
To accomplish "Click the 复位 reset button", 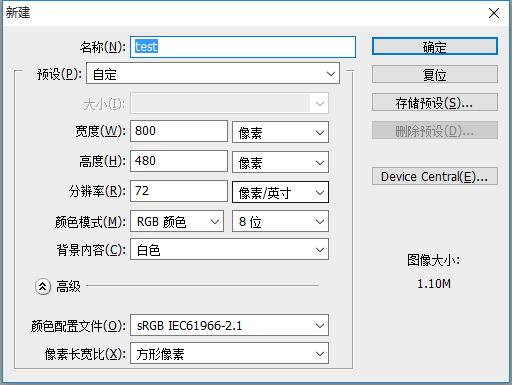I will (435, 74).
